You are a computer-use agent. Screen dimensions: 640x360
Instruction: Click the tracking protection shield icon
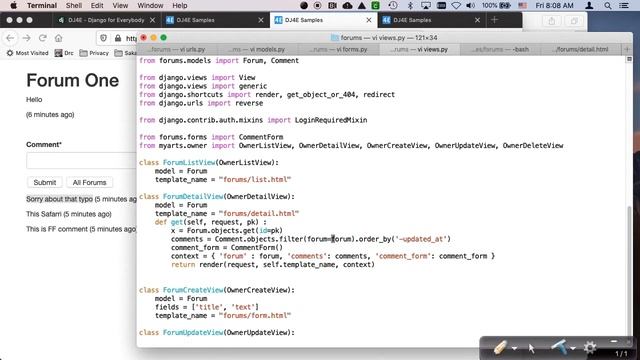[x=104, y=38]
